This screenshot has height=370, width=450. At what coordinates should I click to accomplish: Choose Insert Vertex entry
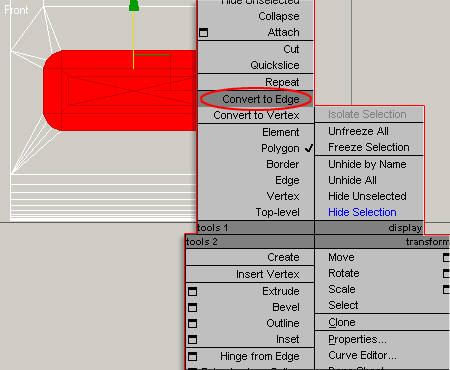pyautogui.click(x=268, y=274)
